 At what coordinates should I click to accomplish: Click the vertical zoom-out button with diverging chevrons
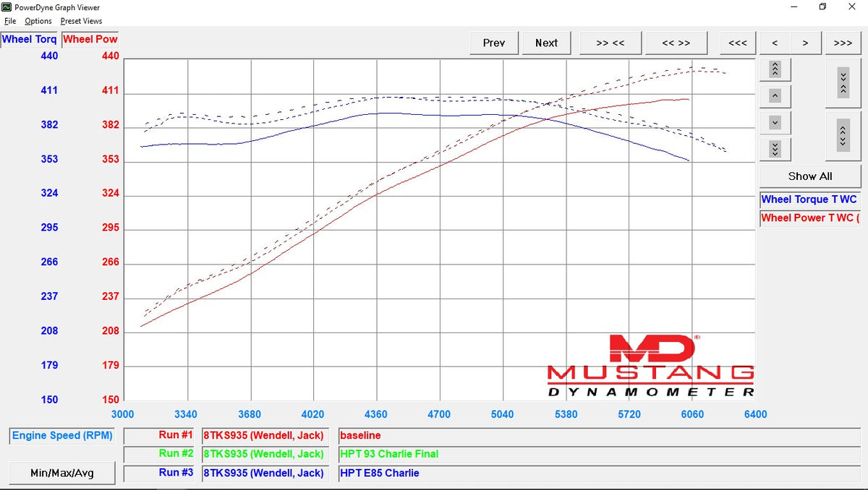click(843, 135)
